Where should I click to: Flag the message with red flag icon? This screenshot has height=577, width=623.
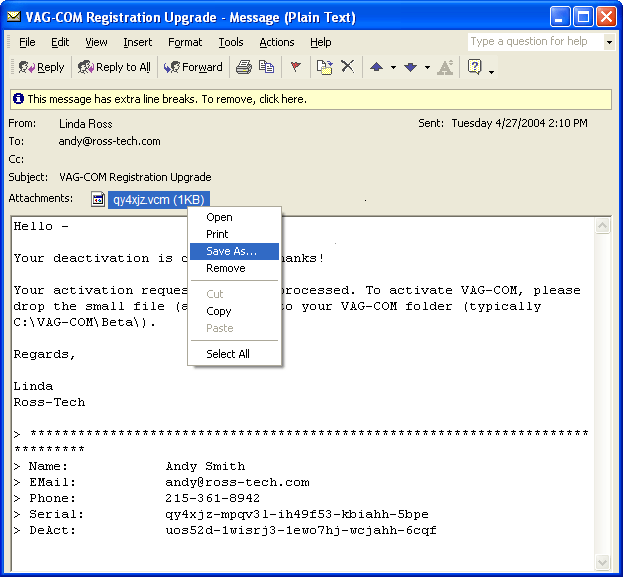click(295, 67)
